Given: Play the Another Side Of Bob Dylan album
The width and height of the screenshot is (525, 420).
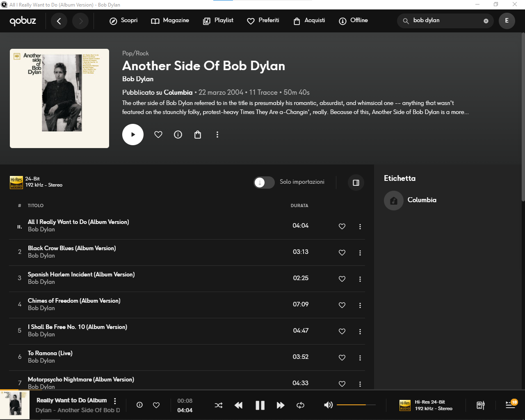Looking at the screenshot, I should point(133,135).
